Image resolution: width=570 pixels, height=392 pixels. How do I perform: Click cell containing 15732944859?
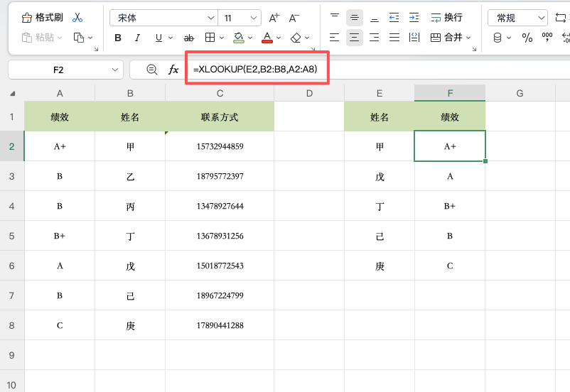coord(220,146)
